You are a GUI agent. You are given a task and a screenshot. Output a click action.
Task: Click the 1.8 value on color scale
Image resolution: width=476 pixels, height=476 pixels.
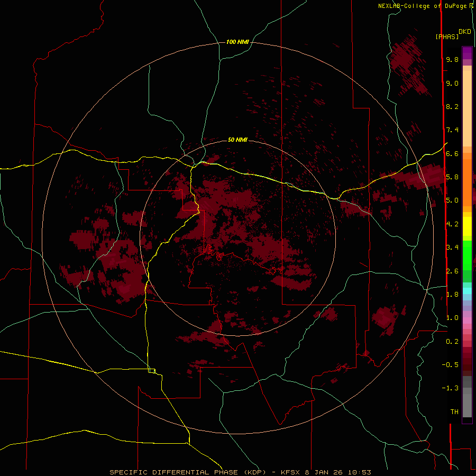[x=452, y=295]
